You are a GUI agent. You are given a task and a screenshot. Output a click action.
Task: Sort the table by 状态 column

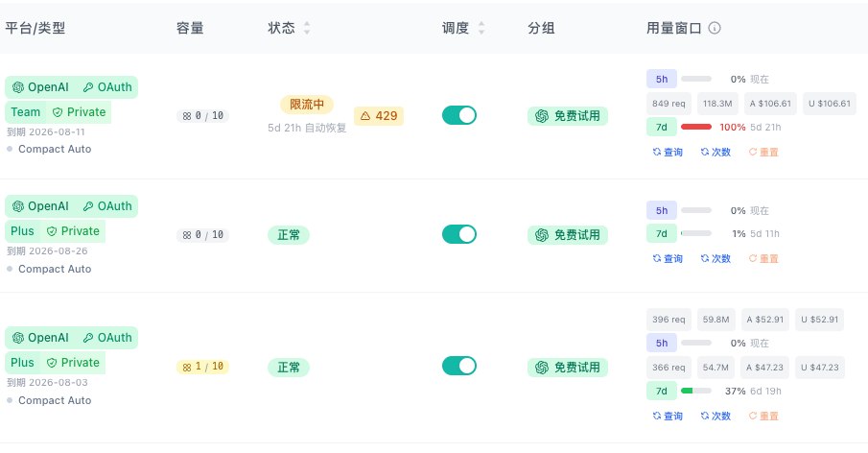click(307, 28)
